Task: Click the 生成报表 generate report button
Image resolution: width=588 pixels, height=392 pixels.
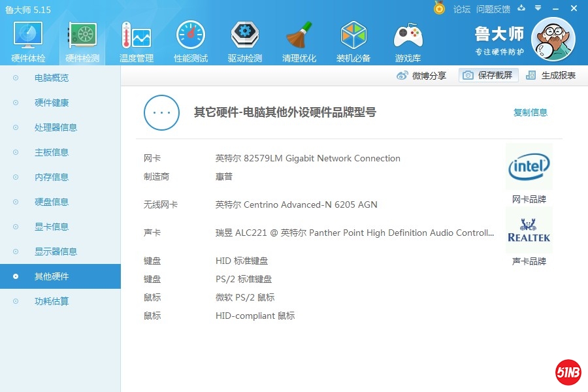Action: [x=551, y=75]
